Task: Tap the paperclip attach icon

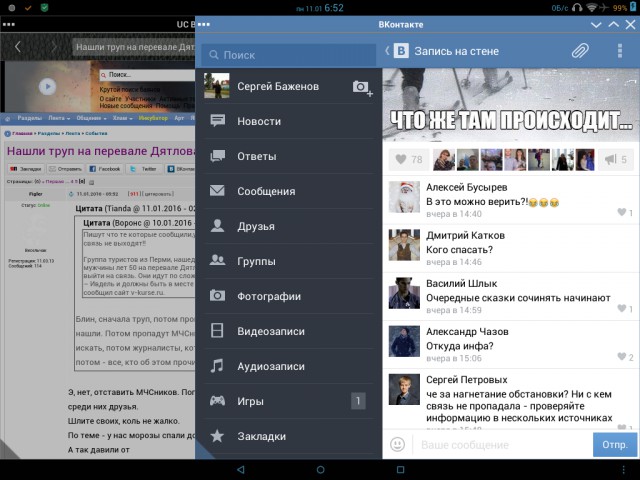Action: pos(580,51)
